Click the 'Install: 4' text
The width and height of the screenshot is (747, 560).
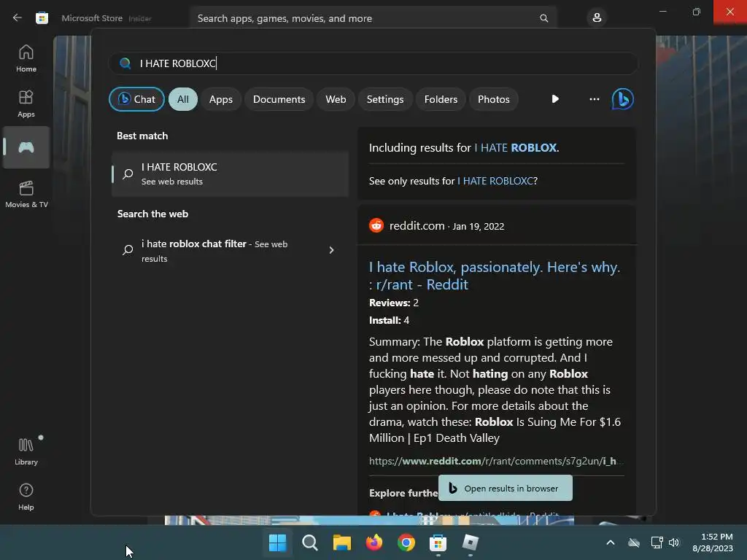[x=389, y=321]
